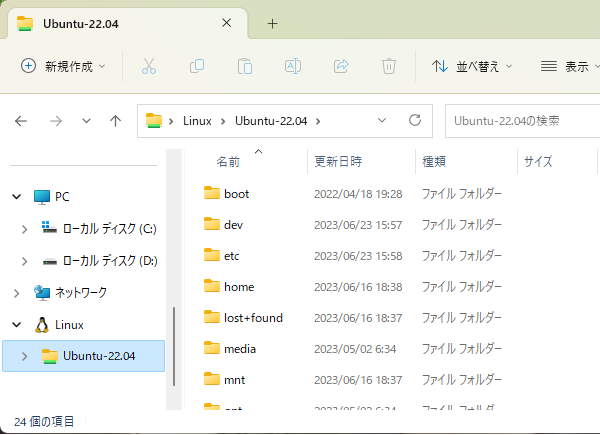Click date 2022/04/18 19:28 of boot

[x=358, y=194]
